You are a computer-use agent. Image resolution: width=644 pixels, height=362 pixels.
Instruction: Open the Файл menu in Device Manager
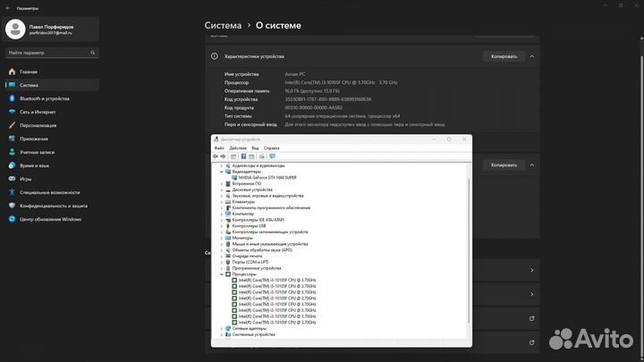tap(219, 147)
